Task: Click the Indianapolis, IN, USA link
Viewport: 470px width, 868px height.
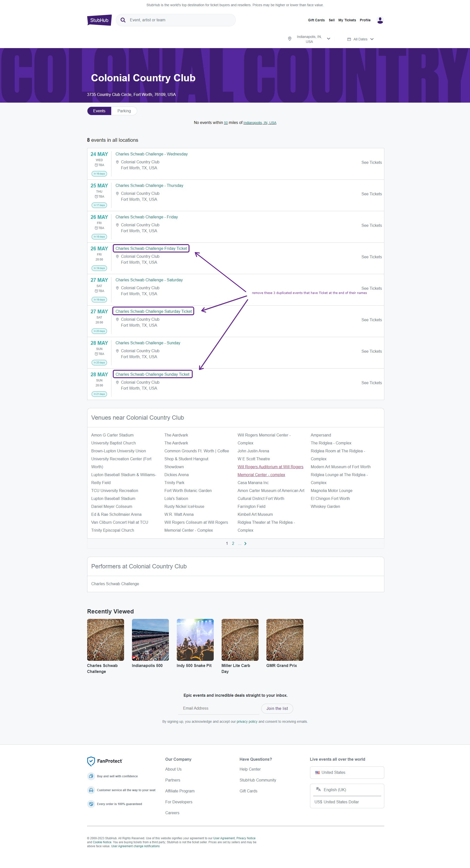Action: (x=260, y=123)
